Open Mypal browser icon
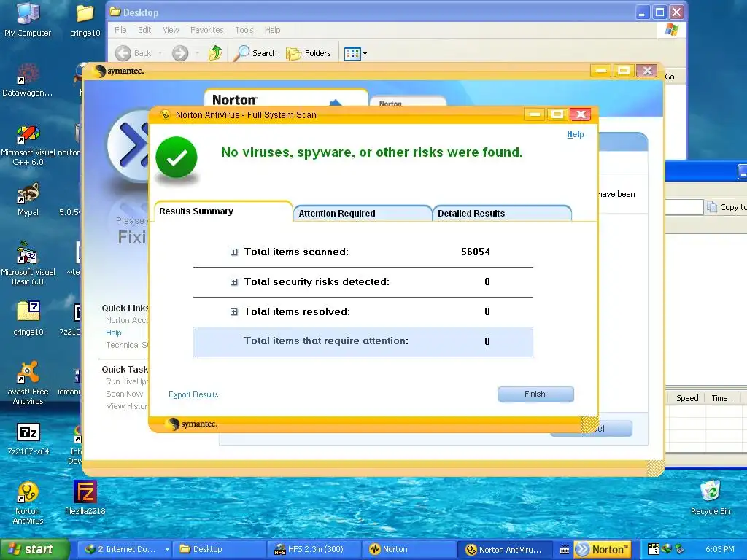Image resolution: width=747 pixels, height=560 pixels. [28, 200]
